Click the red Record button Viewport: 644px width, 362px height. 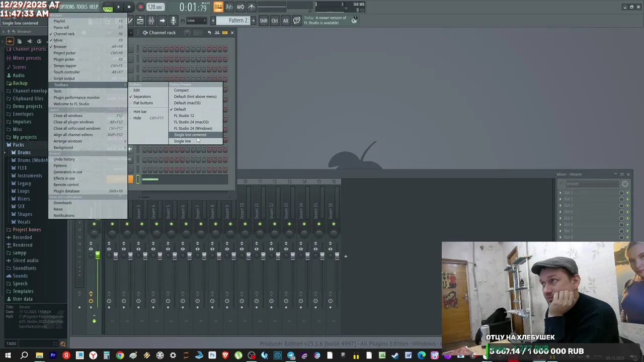140,7
